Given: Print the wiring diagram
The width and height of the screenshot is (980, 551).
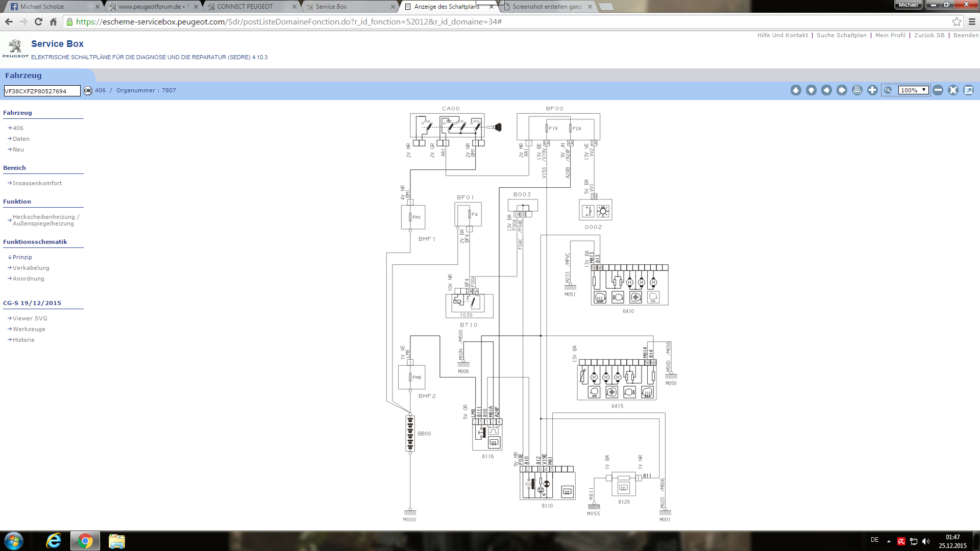Looking at the screenshot, I should pos(857,90).
